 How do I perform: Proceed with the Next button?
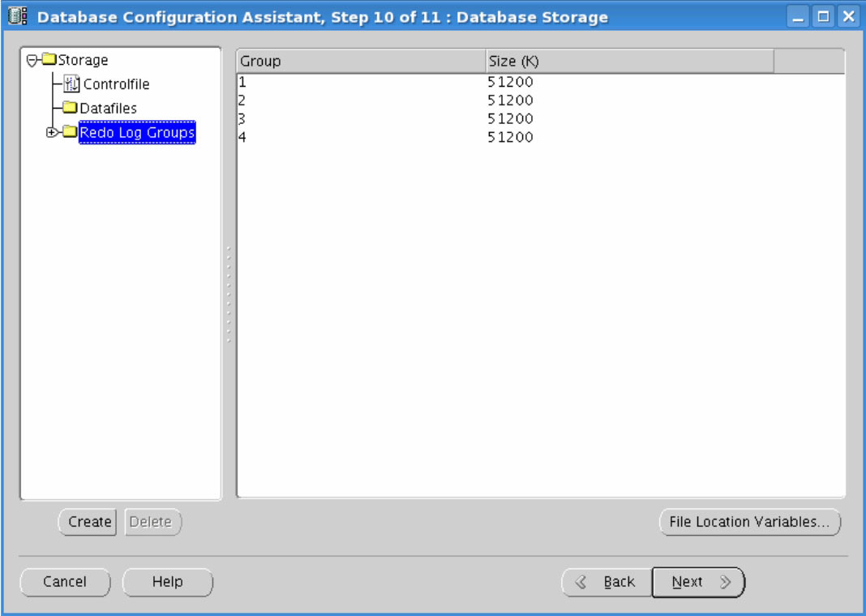pos(698,582)
